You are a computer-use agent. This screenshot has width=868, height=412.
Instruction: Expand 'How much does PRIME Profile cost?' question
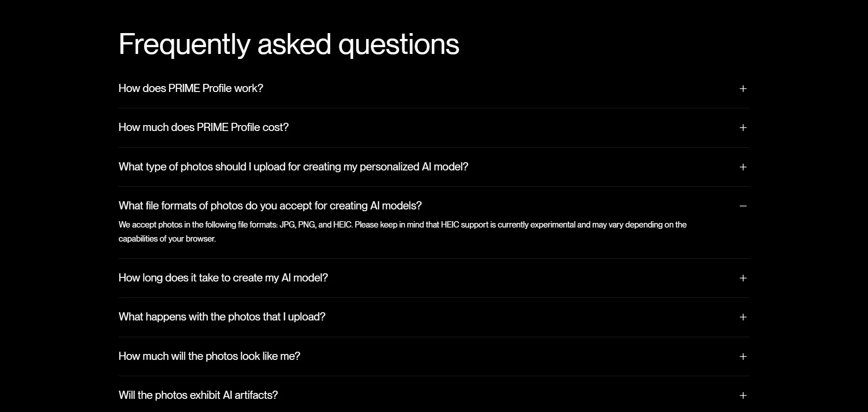[203, 127]
